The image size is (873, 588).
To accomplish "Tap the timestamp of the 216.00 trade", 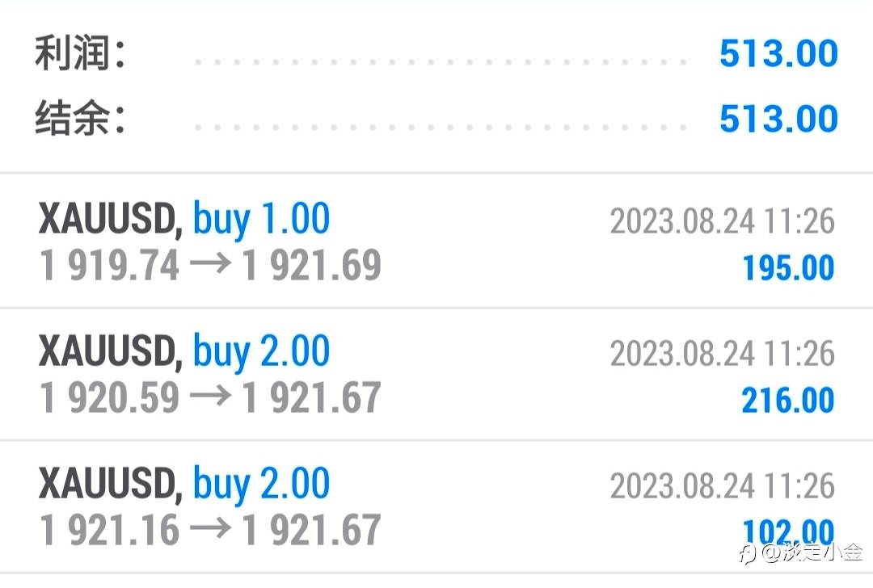I will coord(722,353).
